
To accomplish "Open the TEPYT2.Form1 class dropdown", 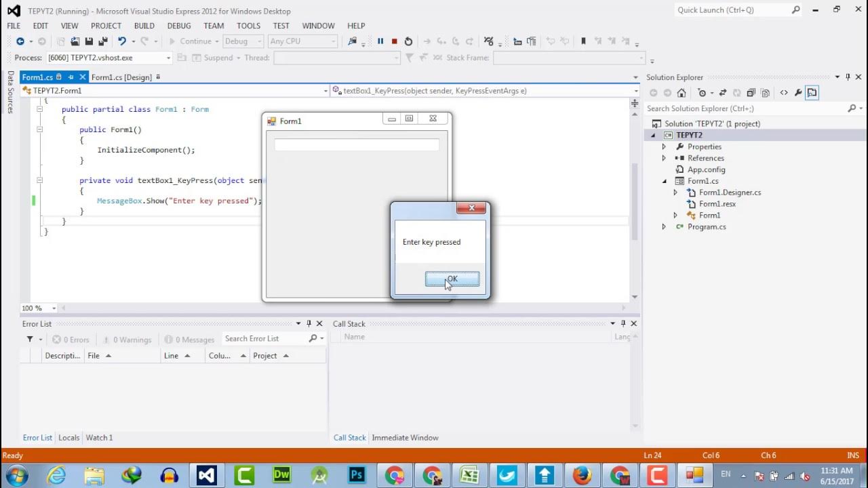I will 325,91.
